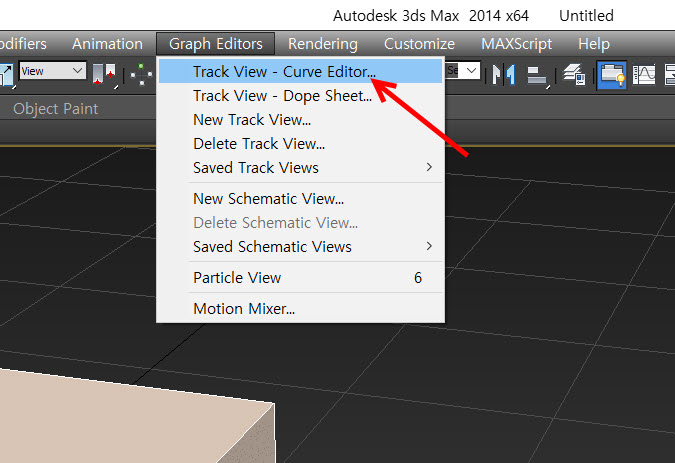The image size is (675, 463).
Task: Open the MAXScript menu
Action: 517,44
